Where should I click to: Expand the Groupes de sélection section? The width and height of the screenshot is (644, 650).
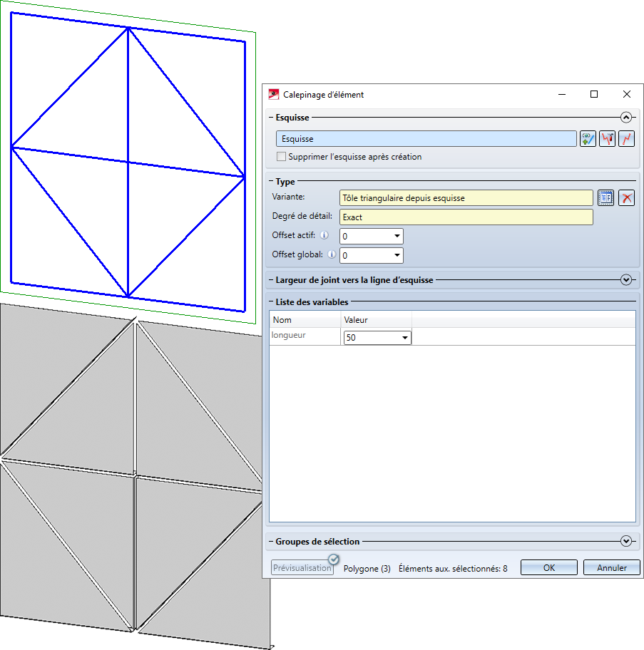point(626,542)
